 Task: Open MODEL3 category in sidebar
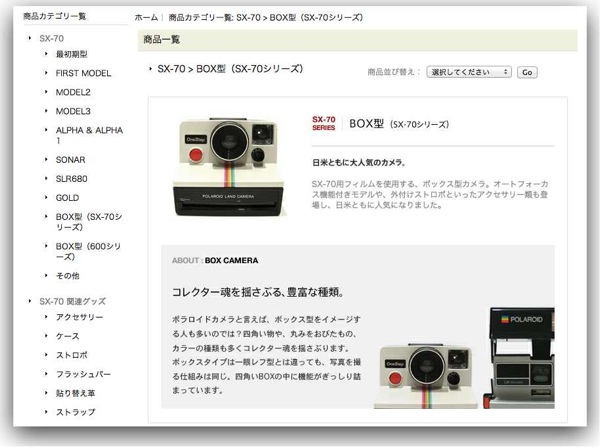[x=73, y=111]
